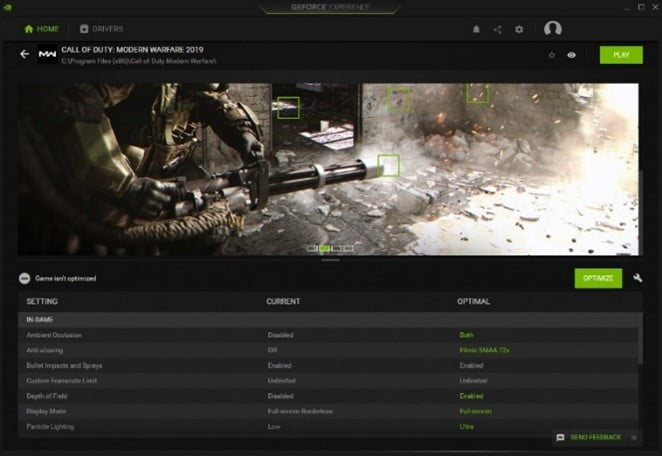Select the Anti-aliasing setting row
Screen dimensions: 662x456
[x=328, y=350]
